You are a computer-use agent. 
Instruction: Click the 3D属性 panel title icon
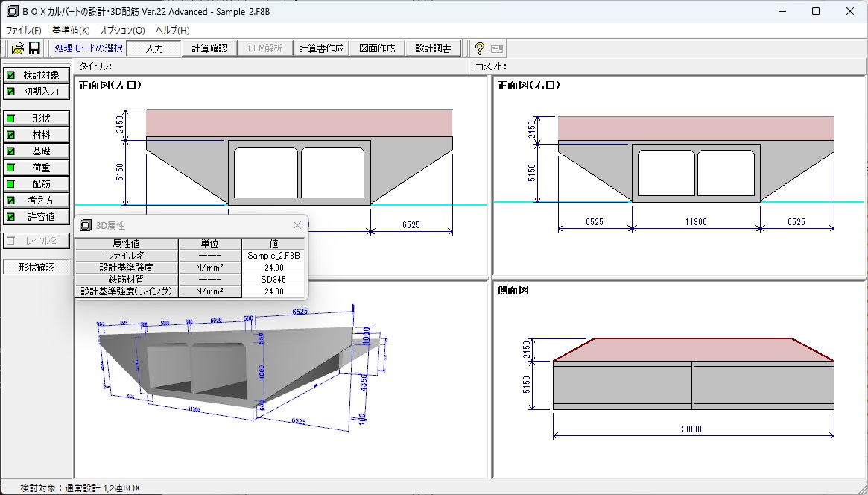pos(86,225)
